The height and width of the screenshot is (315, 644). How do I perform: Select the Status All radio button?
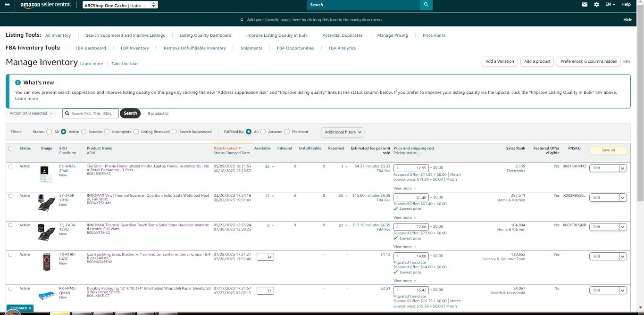(x=50, y=132)
